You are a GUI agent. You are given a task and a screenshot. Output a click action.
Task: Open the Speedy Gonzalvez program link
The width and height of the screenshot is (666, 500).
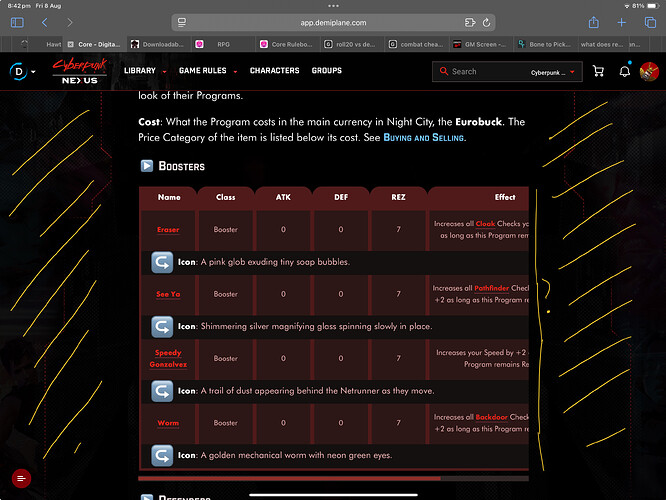[x=168, y=359]
